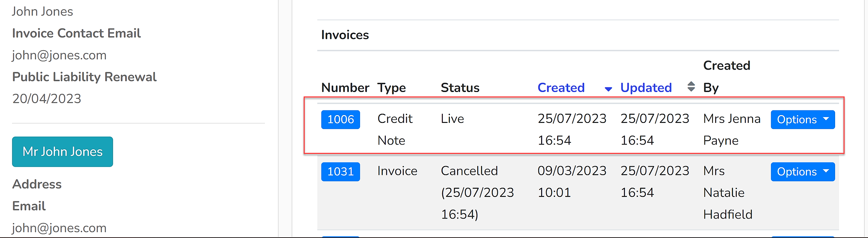Click the 09/03/2023 10:01 created date
The height and width of the screenshot is (238, 868).
(572, 182)
